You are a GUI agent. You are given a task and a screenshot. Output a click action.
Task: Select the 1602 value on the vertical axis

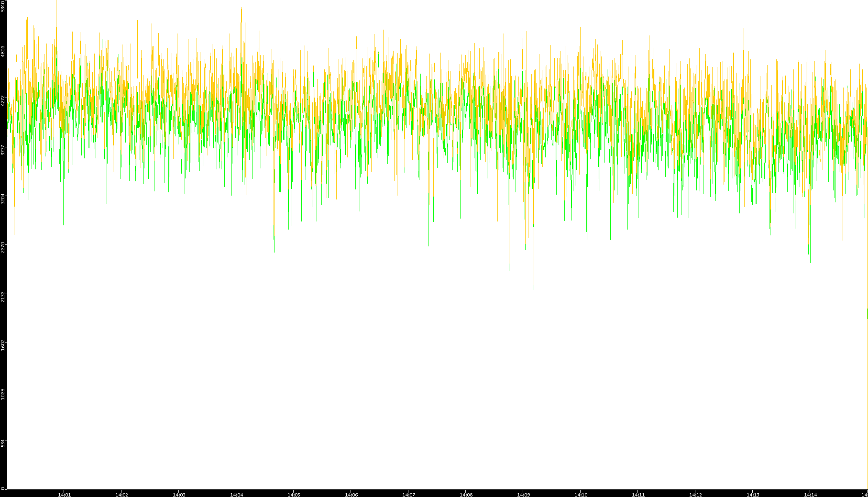(x=3, y=345)
